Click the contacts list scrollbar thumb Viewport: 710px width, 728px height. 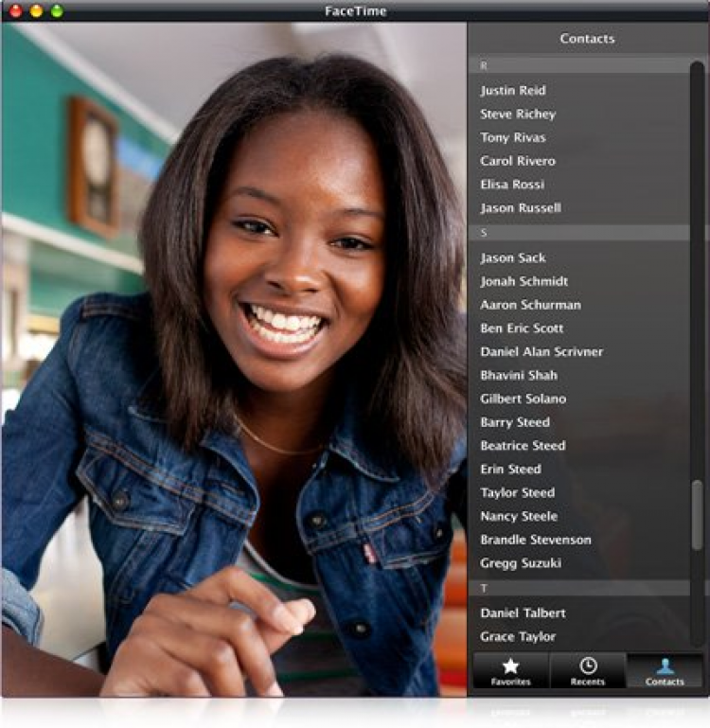point(697,516)
